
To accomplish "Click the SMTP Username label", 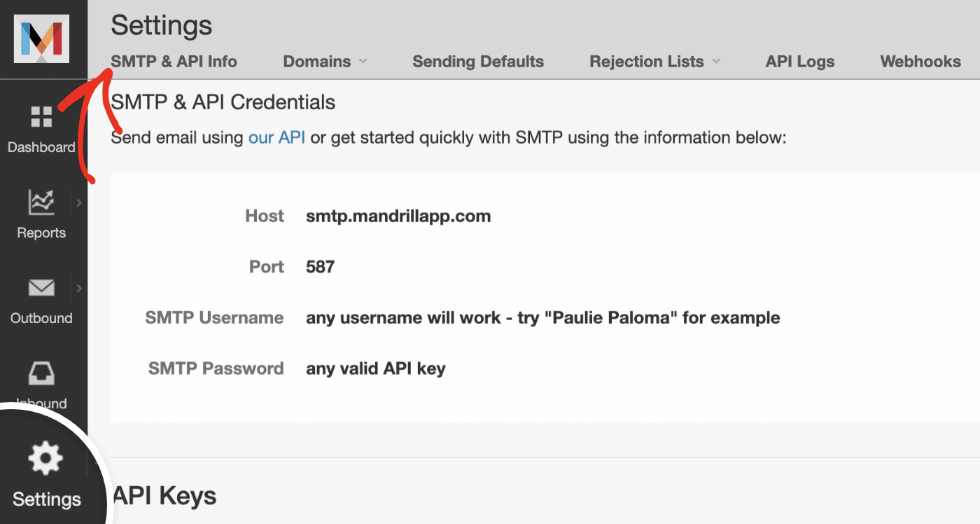I will tap(214, 318).
